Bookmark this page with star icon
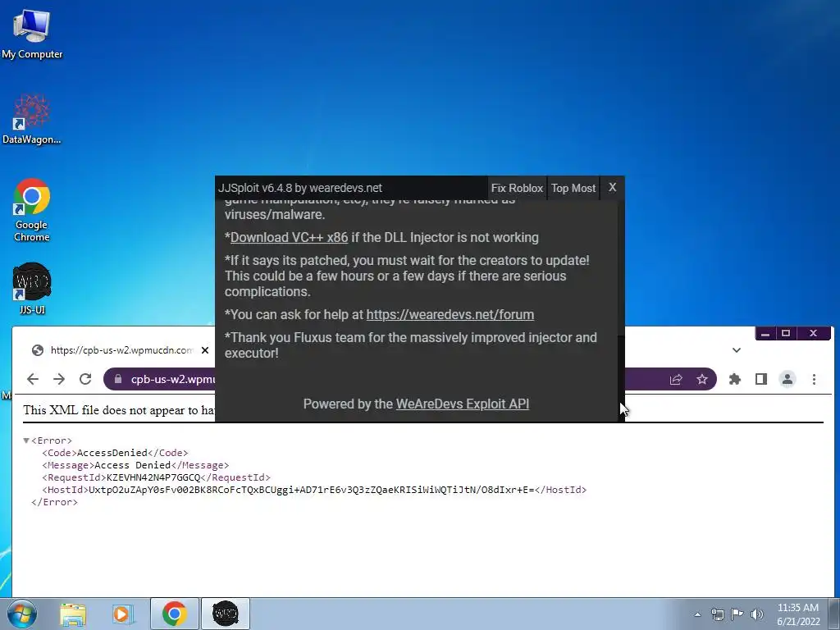This screenshot has height=630, width=840. [x=702, y=379]
